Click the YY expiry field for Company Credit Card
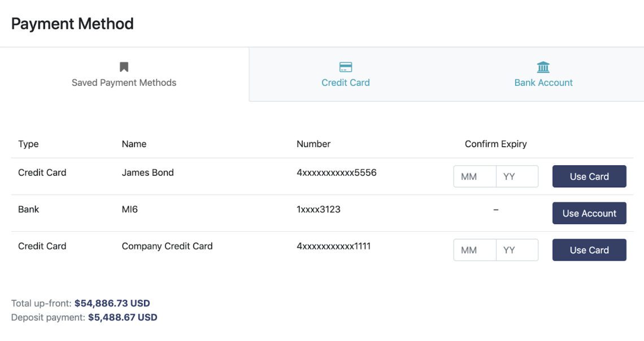 click(517, 249)
